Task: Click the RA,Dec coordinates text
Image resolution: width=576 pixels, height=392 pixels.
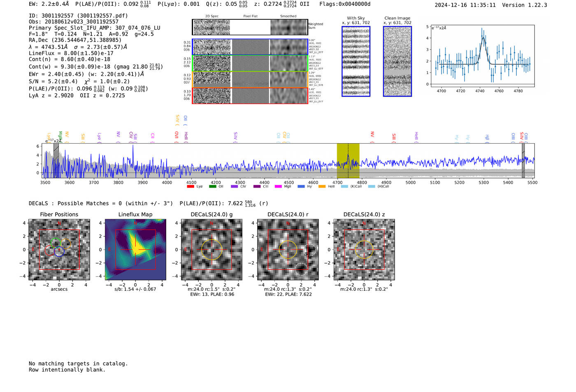Action: point(75,40)
